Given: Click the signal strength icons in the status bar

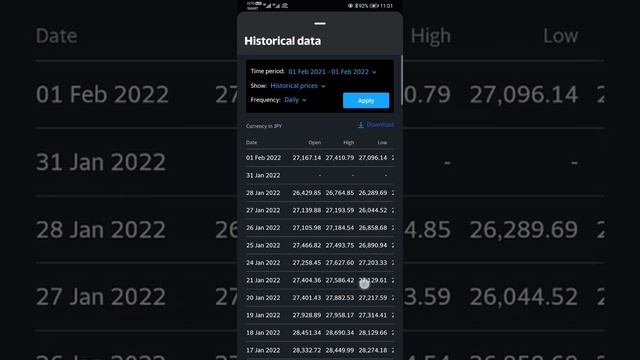Looking at the screenshot, I should [x=272, y=5].
